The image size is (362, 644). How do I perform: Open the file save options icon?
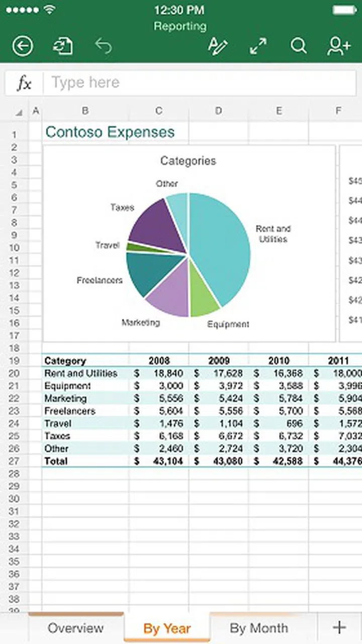coord(63,46)
